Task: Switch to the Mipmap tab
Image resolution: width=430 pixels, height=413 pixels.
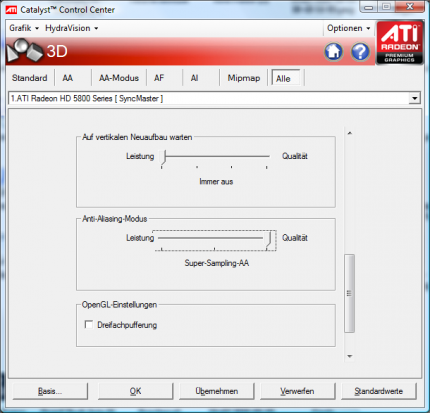Action: (244, 78)
